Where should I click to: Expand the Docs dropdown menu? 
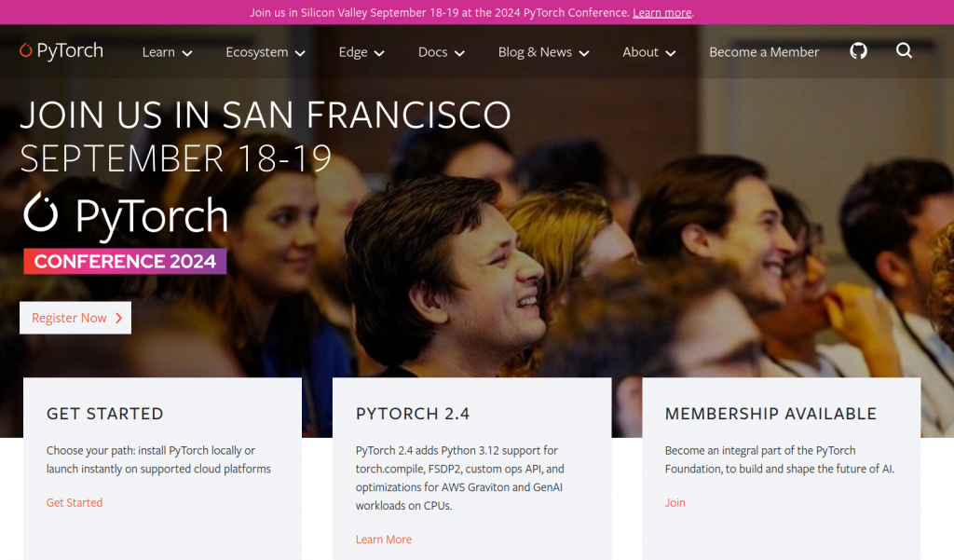(441, 52)
